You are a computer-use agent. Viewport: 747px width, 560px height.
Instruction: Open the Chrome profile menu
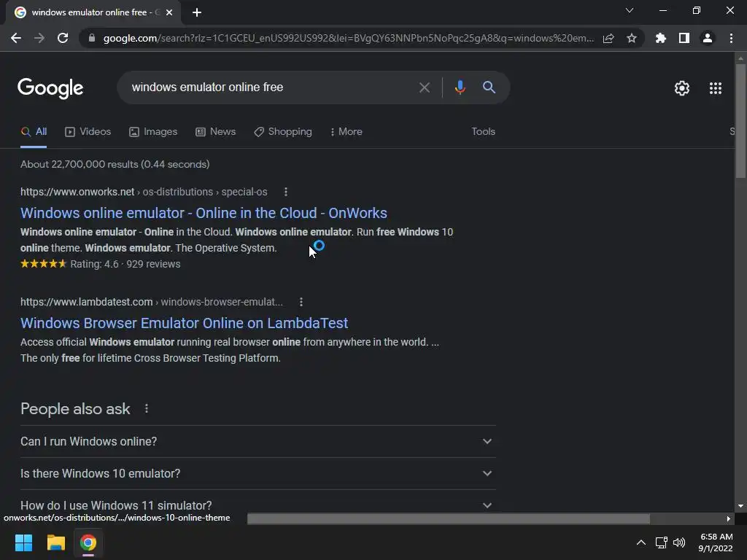tap(708, 38)
